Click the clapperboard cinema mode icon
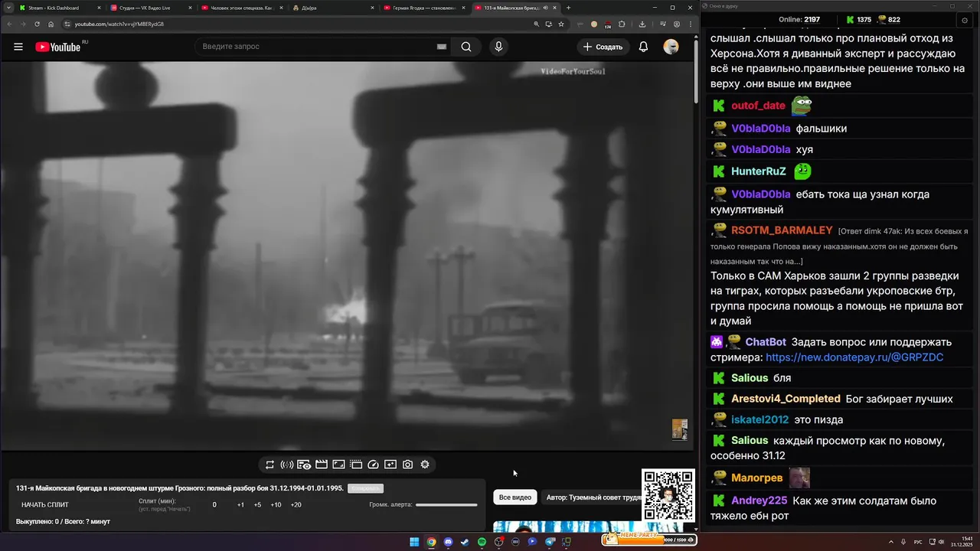The image size is (980, 551). 322,465
